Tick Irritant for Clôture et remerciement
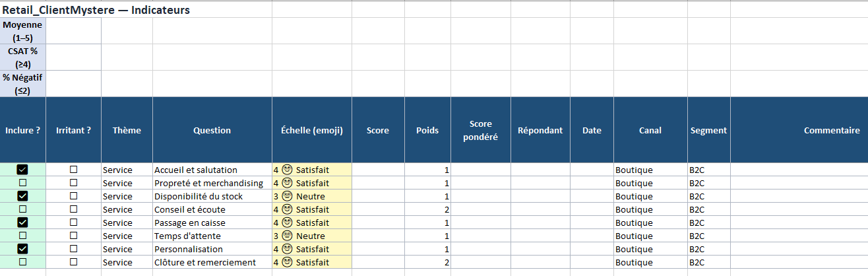The height and width of the screenshot is (276, 868). tap(73, 262)
